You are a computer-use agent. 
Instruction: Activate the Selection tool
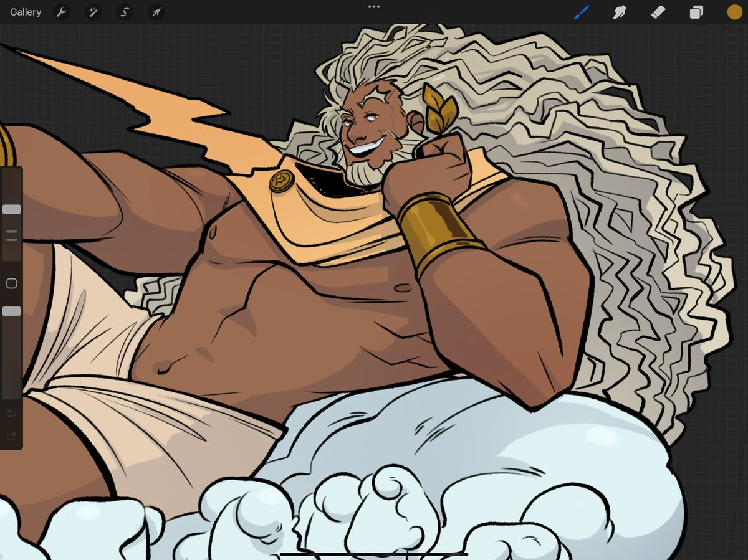pyautogui.click(x=125, y=12)
